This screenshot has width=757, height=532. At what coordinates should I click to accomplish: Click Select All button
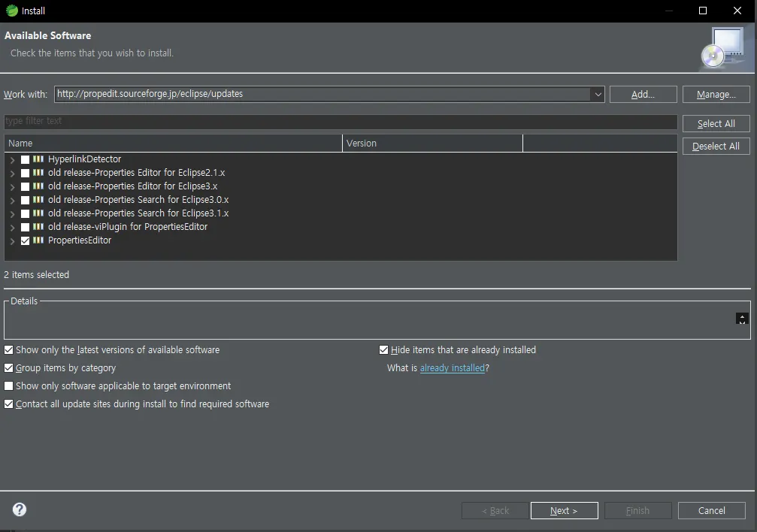pos(716,123)
